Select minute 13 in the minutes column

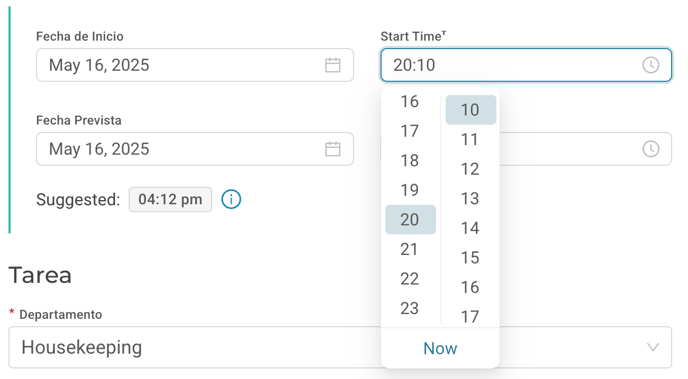(470, 198)
